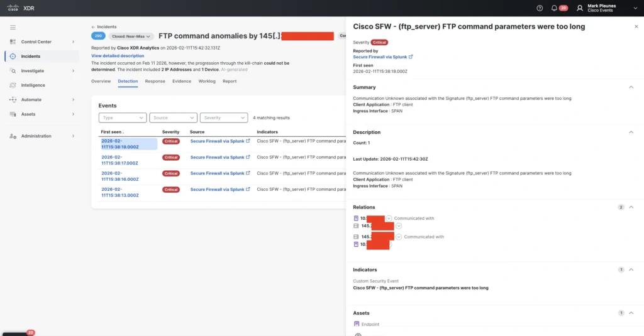Click the Cisco XDR logo
644x336 pixels.
point(21,8)
